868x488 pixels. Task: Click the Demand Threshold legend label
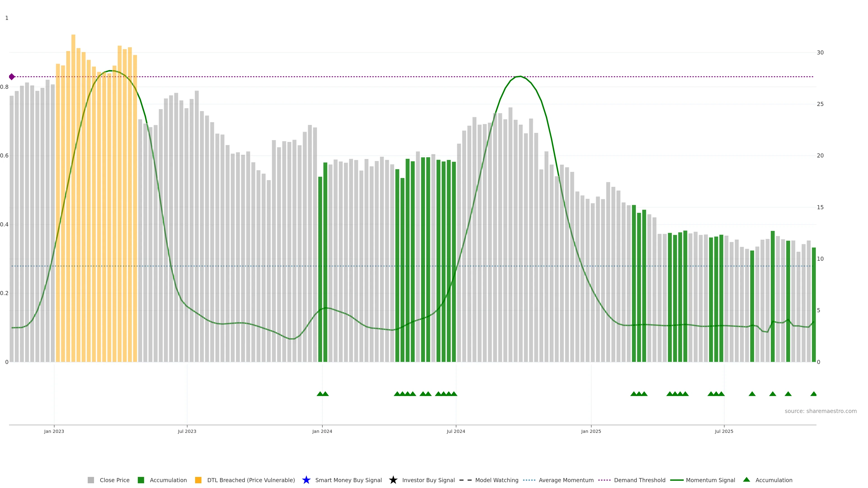[639, 480]
